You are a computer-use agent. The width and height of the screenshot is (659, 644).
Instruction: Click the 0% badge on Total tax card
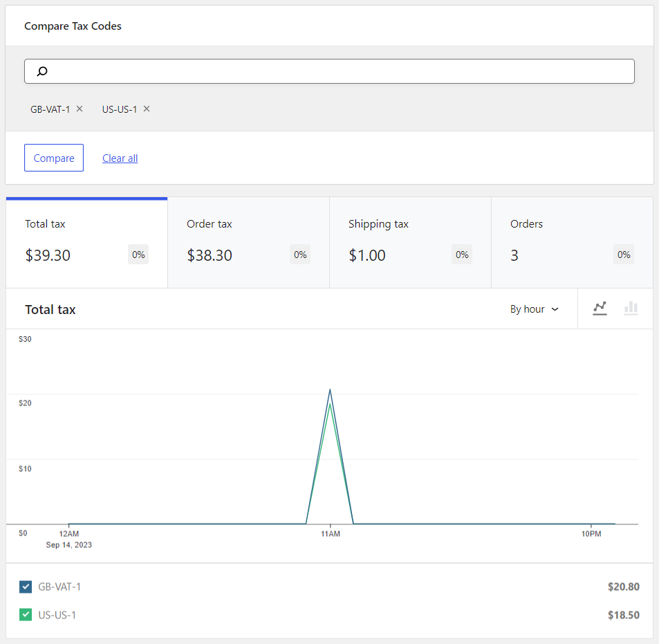pyautogui.click(x=138, y=254)
